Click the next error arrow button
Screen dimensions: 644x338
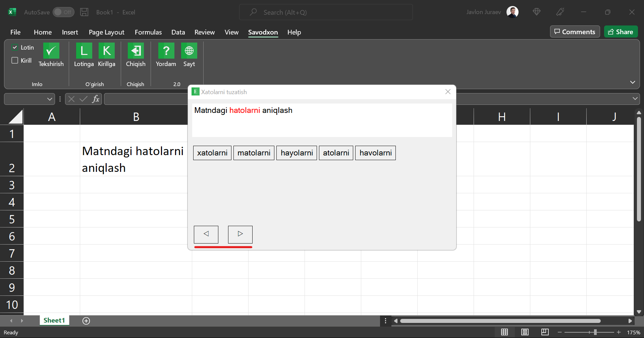click(240, 234)
